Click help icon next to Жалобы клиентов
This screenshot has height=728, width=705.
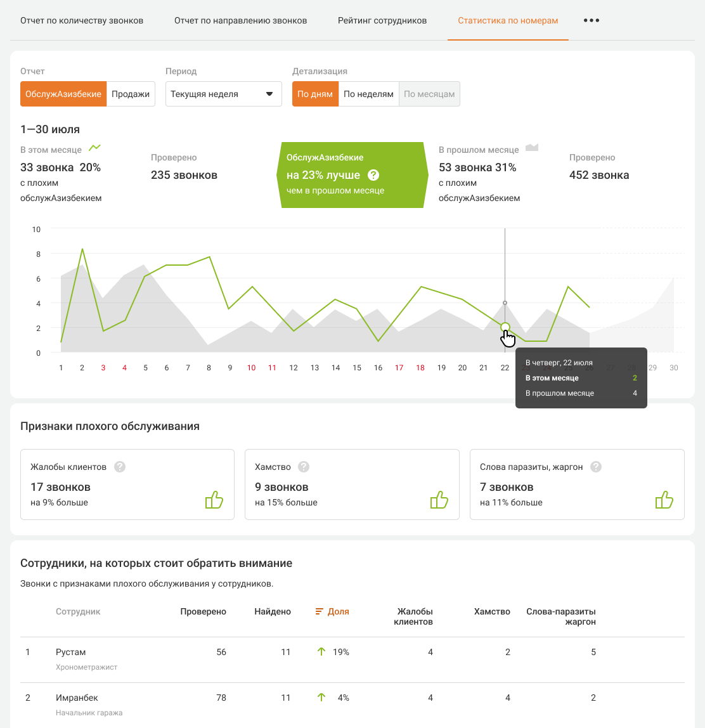click(x=120, y=467)
